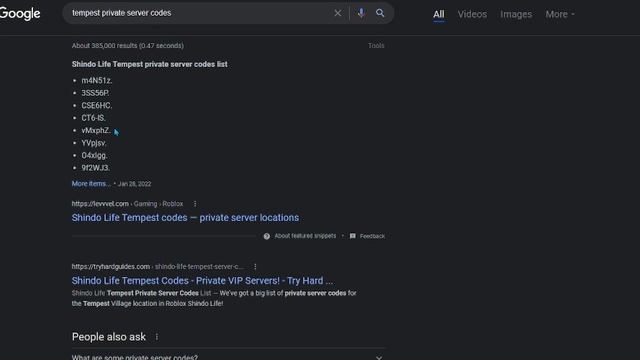Open About featured snippets help icon
The width and height of the screenshot is (640, 360).
pyautogui.click(x=267, y=236)
